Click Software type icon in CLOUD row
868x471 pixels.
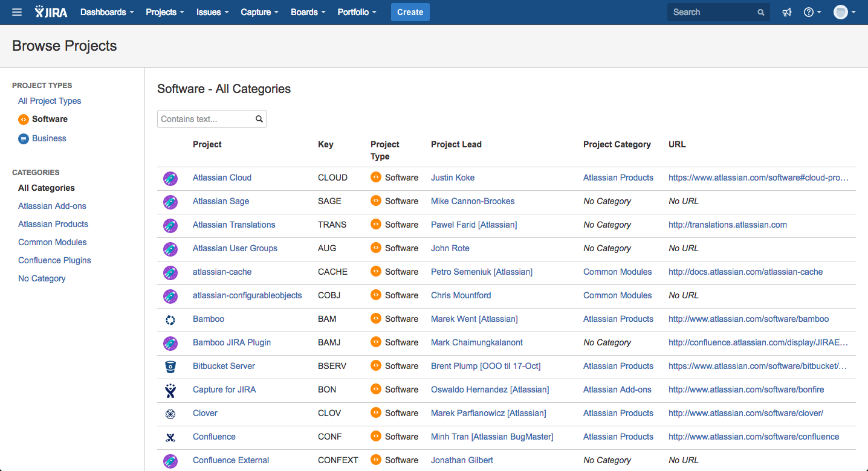coord(376,177)
